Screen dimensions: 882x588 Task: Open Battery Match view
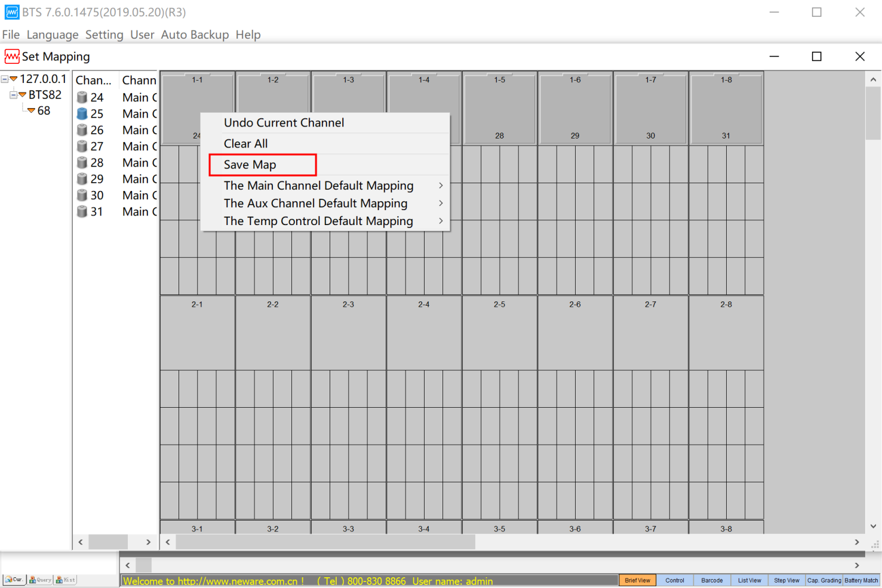[861, 580]
